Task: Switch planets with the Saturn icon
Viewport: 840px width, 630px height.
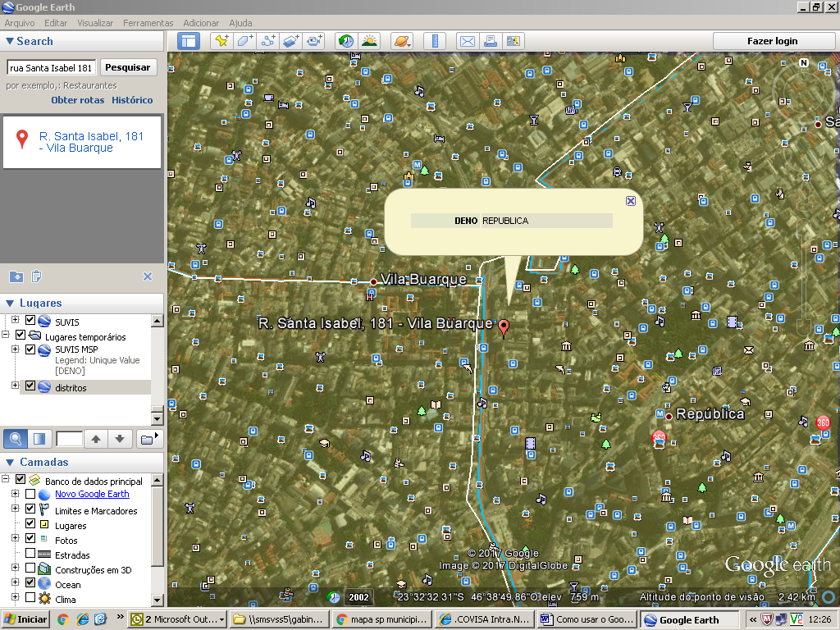Action: click(x=402, y=41)
